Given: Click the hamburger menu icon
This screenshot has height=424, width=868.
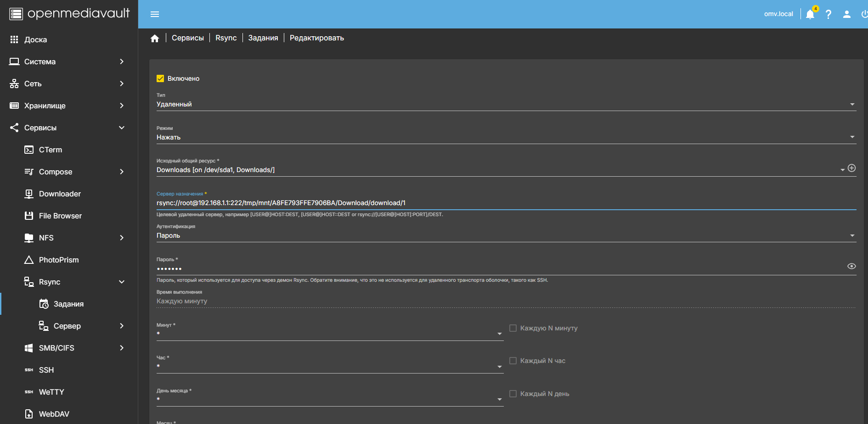Looking at the screenshot, I should (x=155, y=14).
